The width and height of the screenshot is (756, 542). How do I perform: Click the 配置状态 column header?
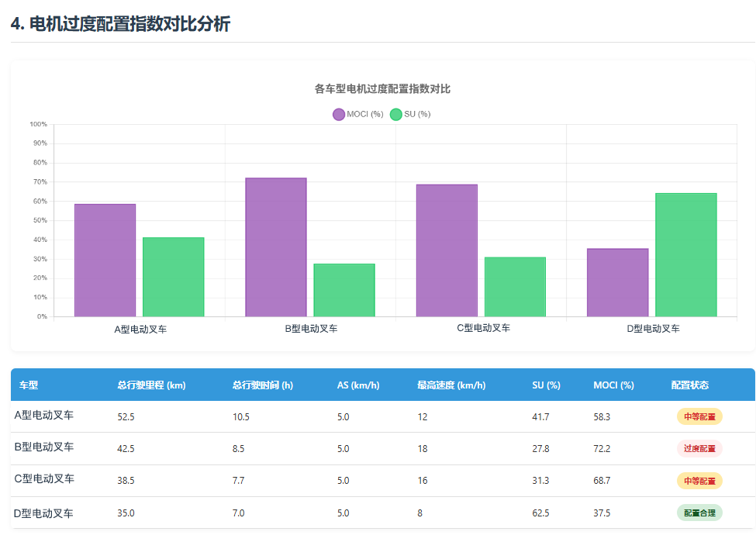click(x=689, y=385)
